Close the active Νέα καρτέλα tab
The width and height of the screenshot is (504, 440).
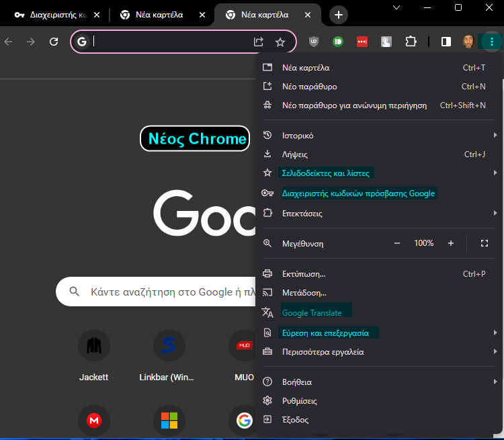tap(308, 15)
